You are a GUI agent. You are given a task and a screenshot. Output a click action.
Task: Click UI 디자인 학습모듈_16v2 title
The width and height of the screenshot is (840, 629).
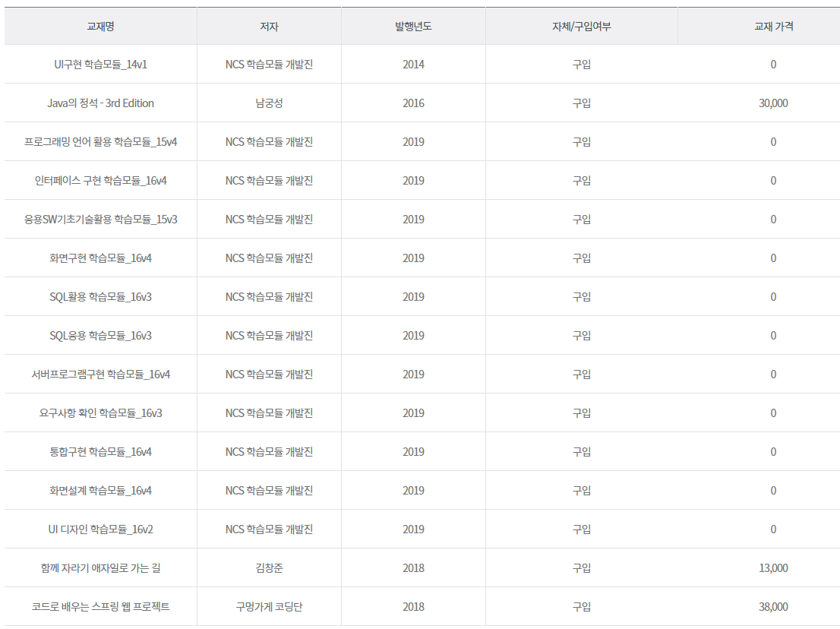(x=100, y=529)
